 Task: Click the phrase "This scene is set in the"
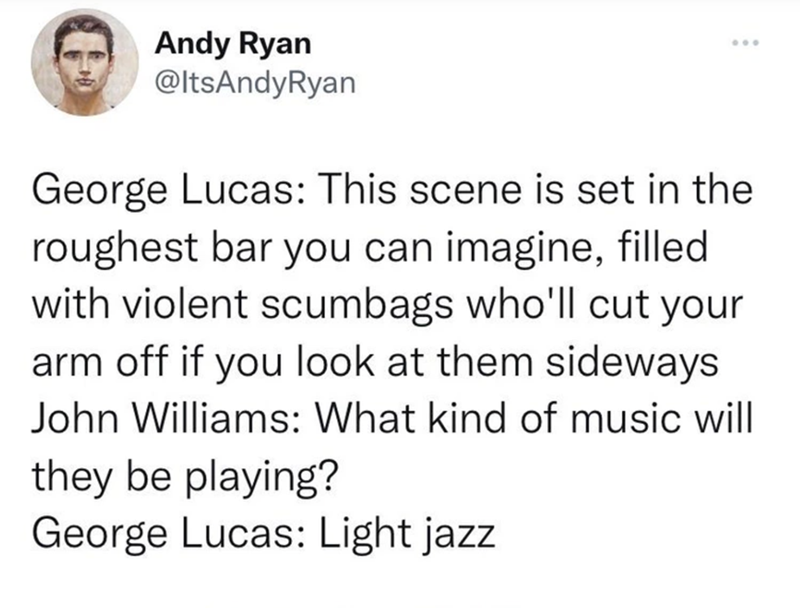(x=536, y=189)
